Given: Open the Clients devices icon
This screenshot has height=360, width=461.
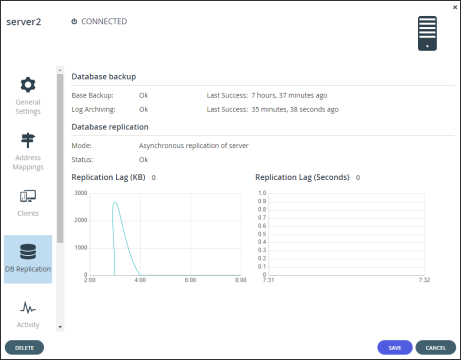Looking at the screenshot, I should pyautogui.click(x=28, y=196).
